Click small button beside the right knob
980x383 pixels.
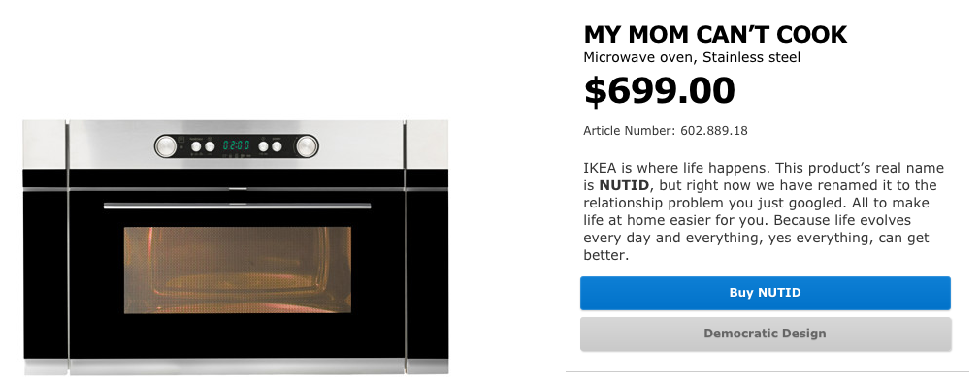277,146
